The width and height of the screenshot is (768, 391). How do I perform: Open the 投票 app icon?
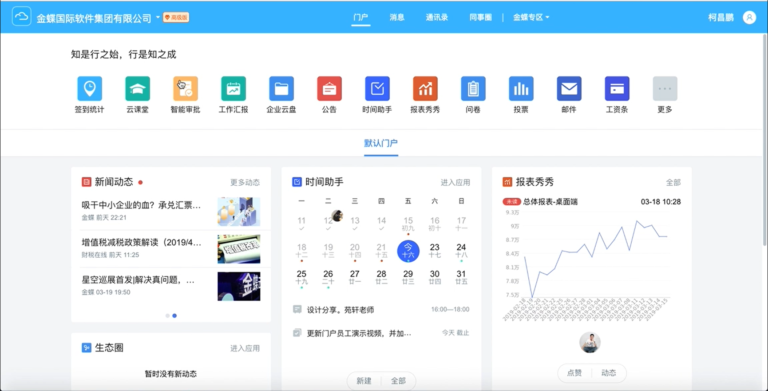[521, 89]
